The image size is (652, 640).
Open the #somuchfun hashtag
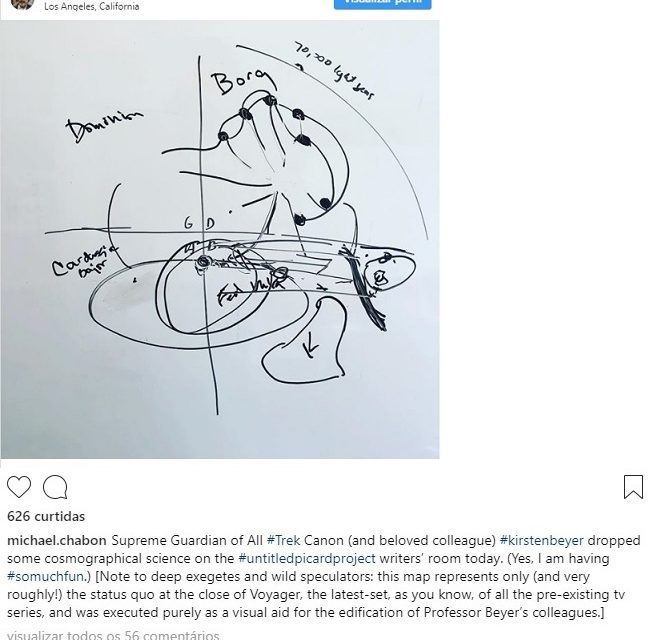45,577
